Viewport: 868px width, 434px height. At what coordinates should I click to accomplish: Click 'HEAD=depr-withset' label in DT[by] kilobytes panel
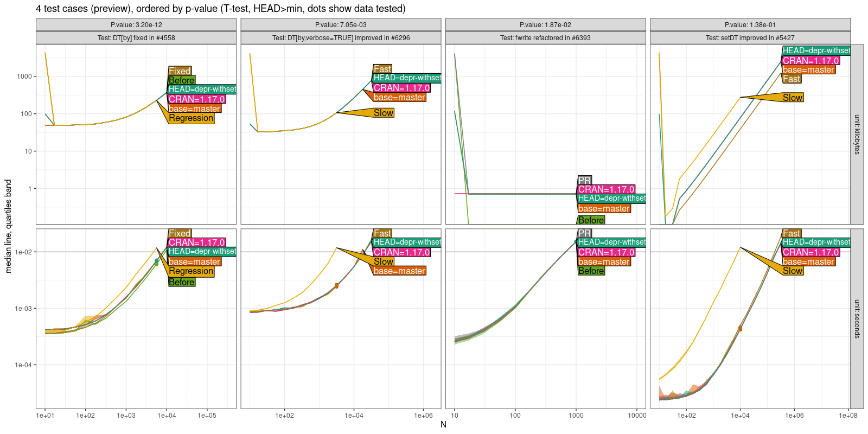[202, 89]
